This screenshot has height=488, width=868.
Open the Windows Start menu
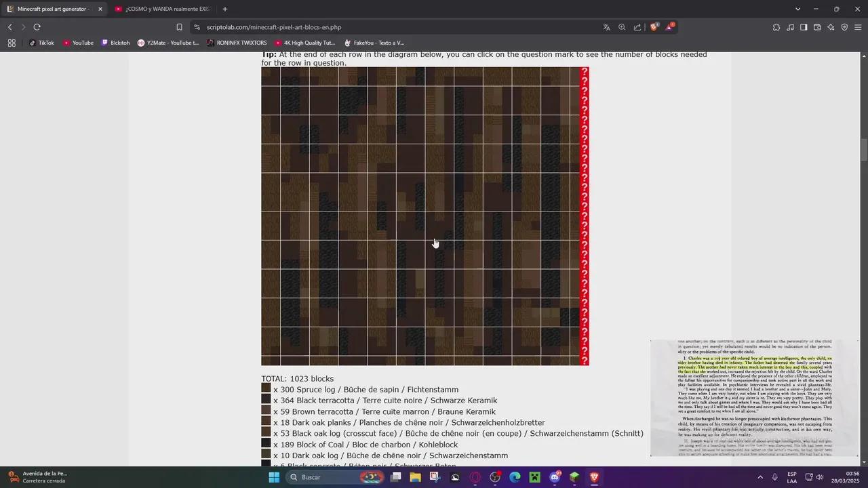click(x=274, y=477)
